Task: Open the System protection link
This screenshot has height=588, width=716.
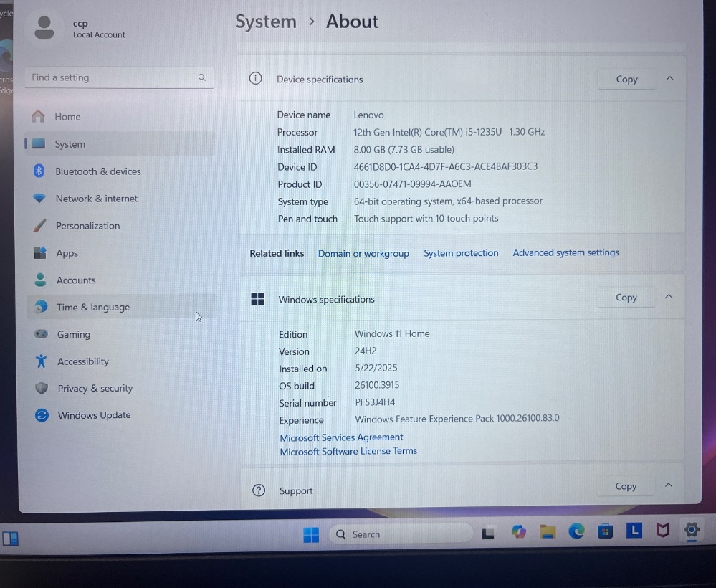Action: coord(461,253)
